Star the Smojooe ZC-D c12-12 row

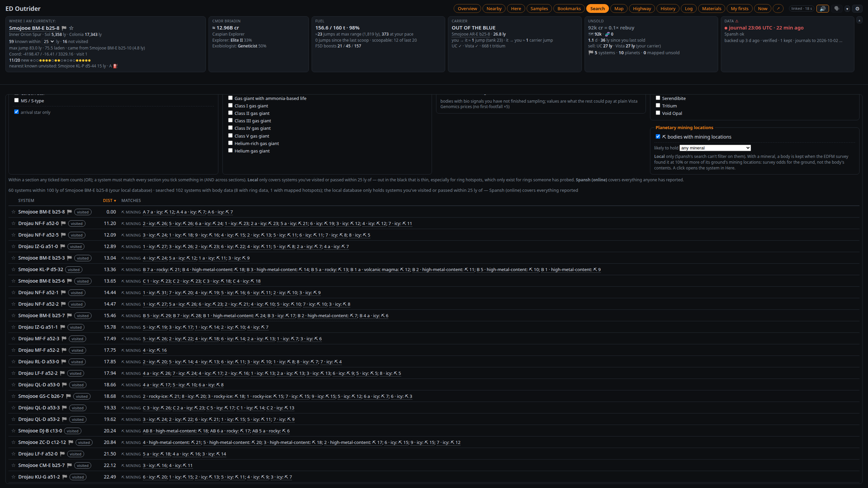[14, 442]
